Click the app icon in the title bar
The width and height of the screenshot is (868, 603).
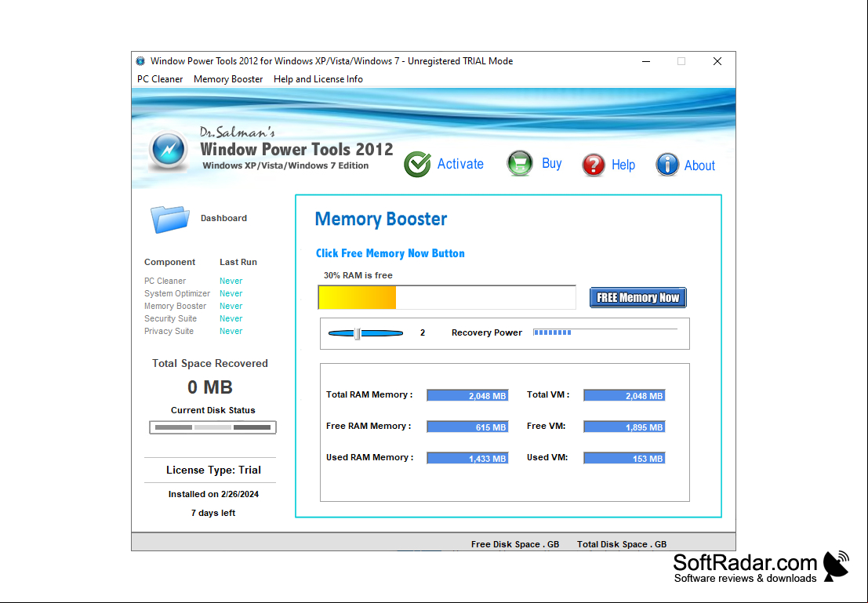tap(140, 61)
